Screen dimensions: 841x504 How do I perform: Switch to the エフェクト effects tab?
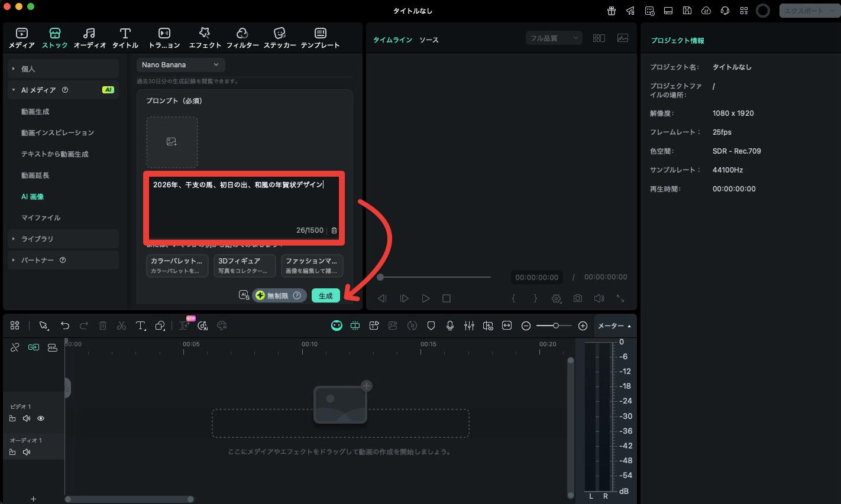click(x=205, y=38)
